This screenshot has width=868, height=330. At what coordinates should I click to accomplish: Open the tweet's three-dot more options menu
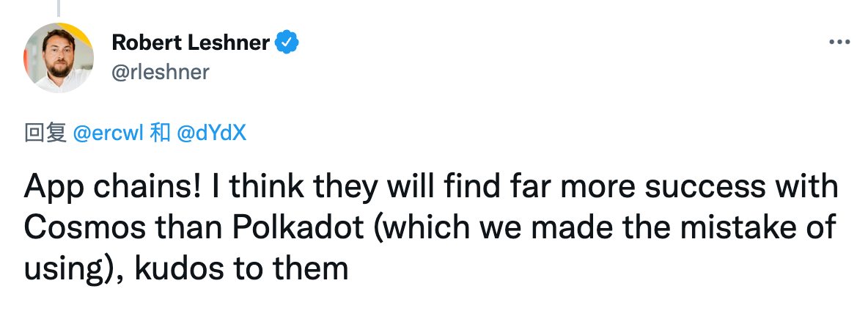(x=839, y=43)
